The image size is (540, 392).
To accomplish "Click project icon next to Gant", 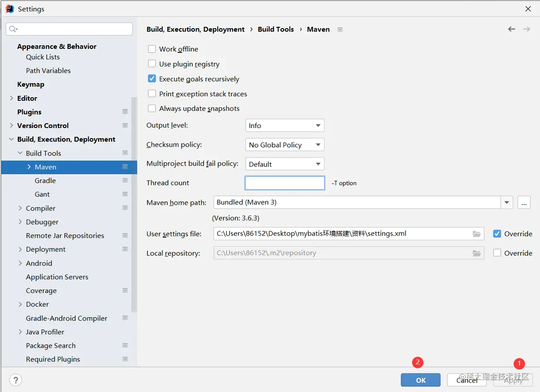I will coord(125,194).
